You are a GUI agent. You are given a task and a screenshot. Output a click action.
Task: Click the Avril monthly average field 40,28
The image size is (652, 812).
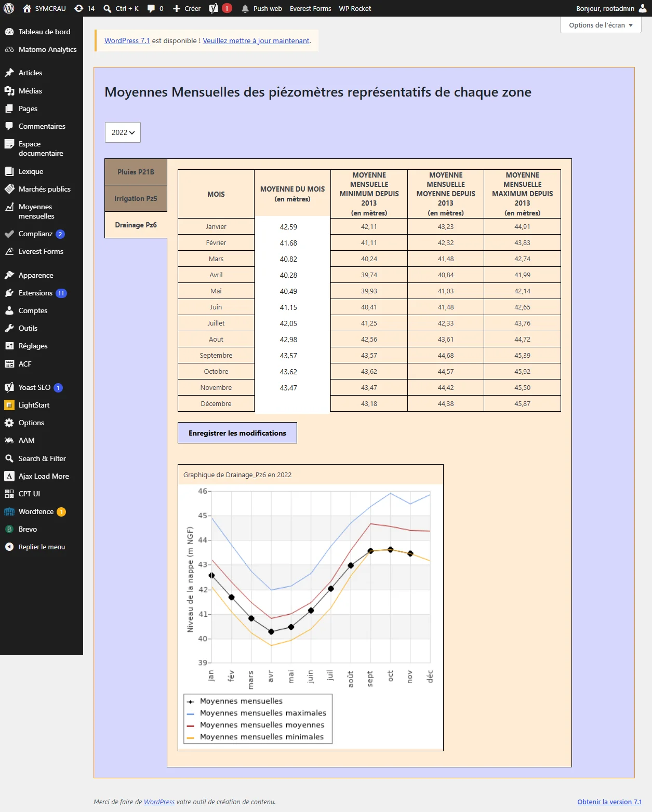(292, 275)
